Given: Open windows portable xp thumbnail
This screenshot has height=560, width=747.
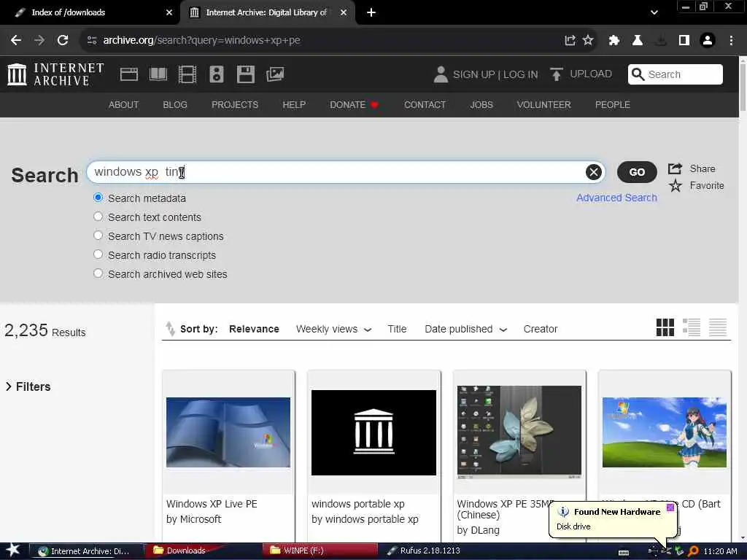Looking at the screenshot, I should pyautogui.click(x=373, y=432).
